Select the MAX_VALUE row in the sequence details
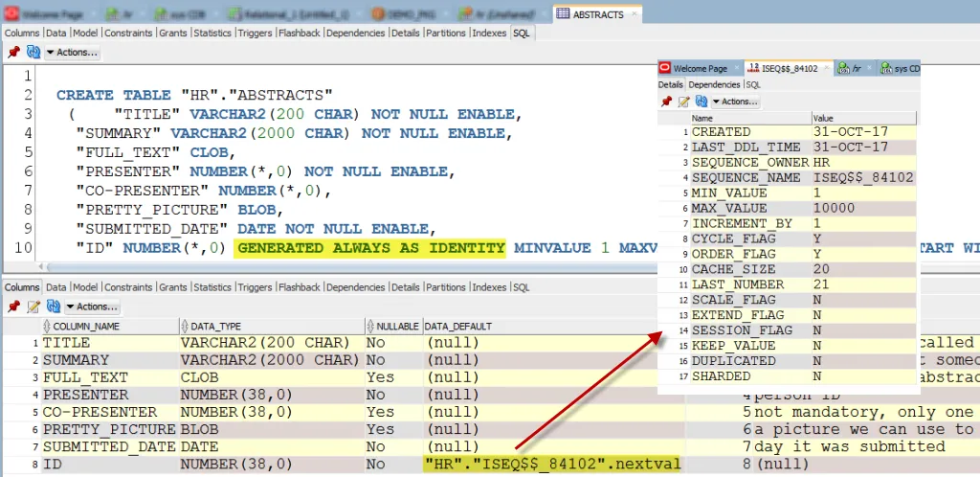This screenshot has height=477, width=980. 729,208
